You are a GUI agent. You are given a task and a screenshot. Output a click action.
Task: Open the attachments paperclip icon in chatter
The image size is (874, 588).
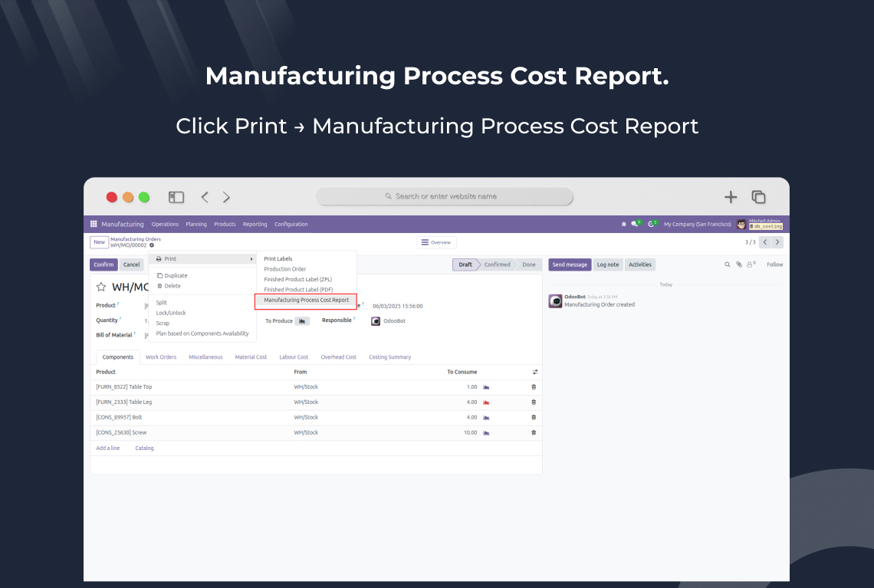click(x=739, y=264)
